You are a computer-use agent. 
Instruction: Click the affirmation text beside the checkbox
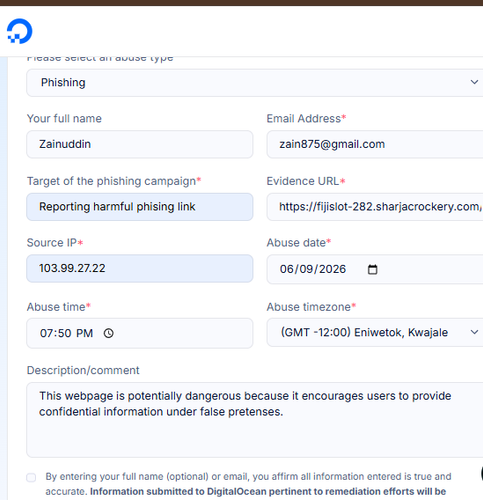coord(248,484)
